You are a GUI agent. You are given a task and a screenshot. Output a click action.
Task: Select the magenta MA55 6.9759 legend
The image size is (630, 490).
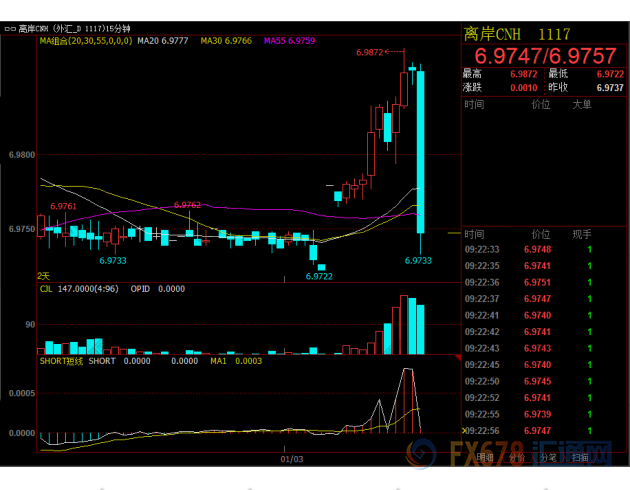tap(289, 41)
